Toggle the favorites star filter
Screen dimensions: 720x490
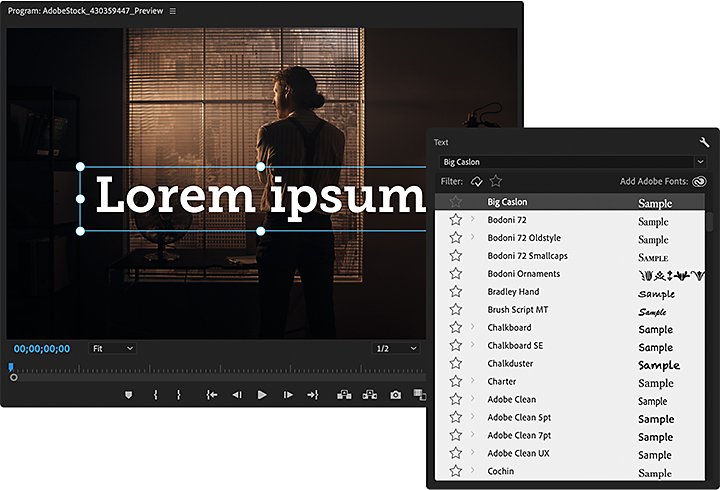tap(495, 181)
